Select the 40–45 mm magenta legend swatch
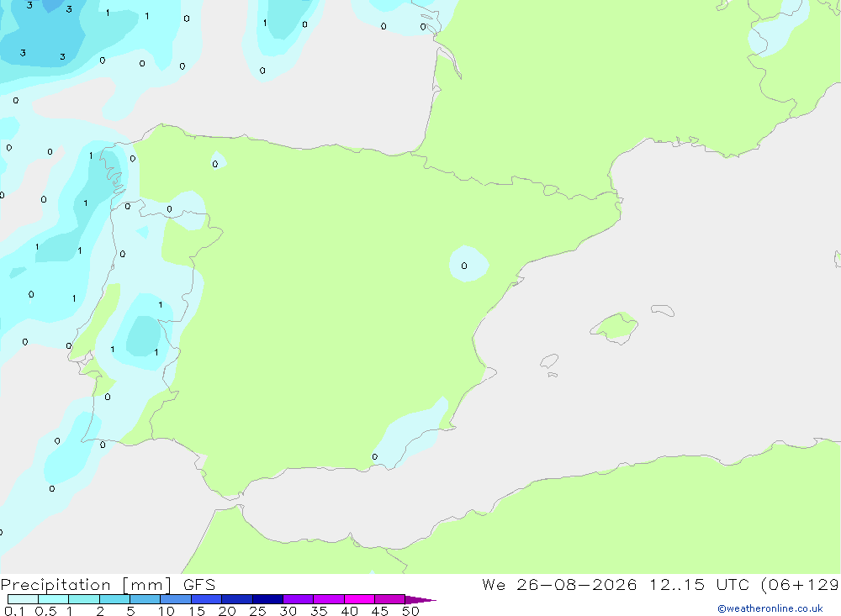Screen dimensions: 841x616 pos(359,599)
